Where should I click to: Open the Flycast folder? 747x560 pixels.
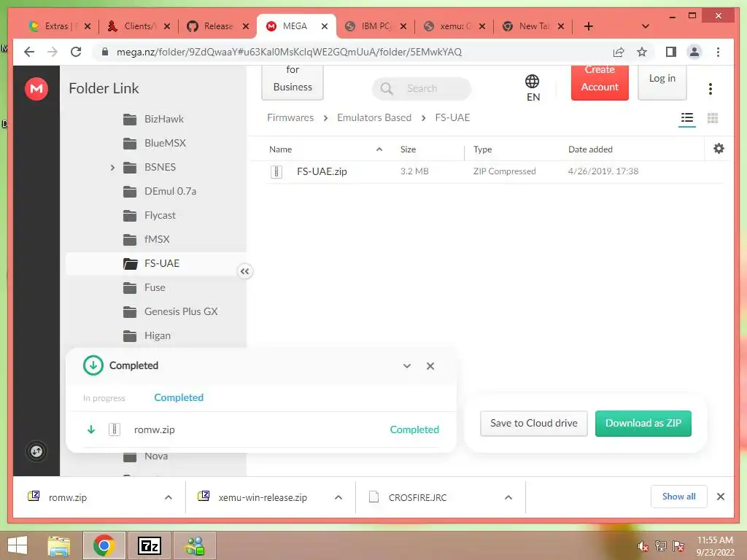tap(160, 215)
